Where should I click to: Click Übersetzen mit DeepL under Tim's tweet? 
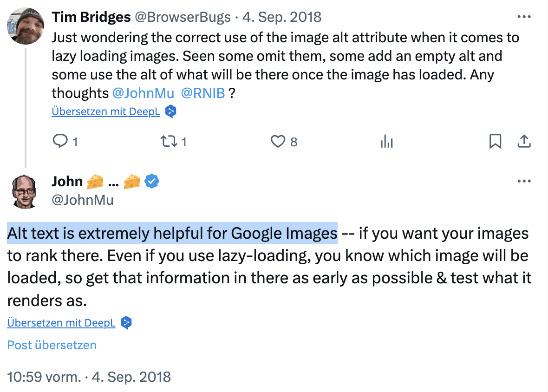point(105,111)
